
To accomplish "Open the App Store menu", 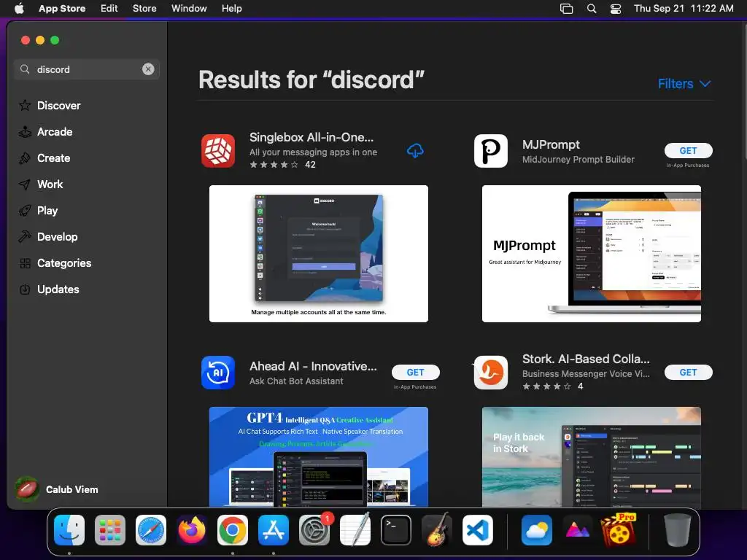I will coord(62,9).
